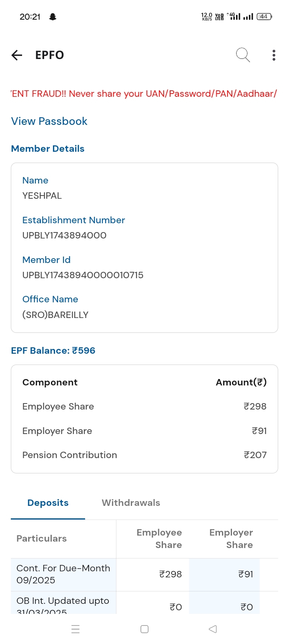
Task: Tap the battery indicator in status bar
Action: coord(264,17)
